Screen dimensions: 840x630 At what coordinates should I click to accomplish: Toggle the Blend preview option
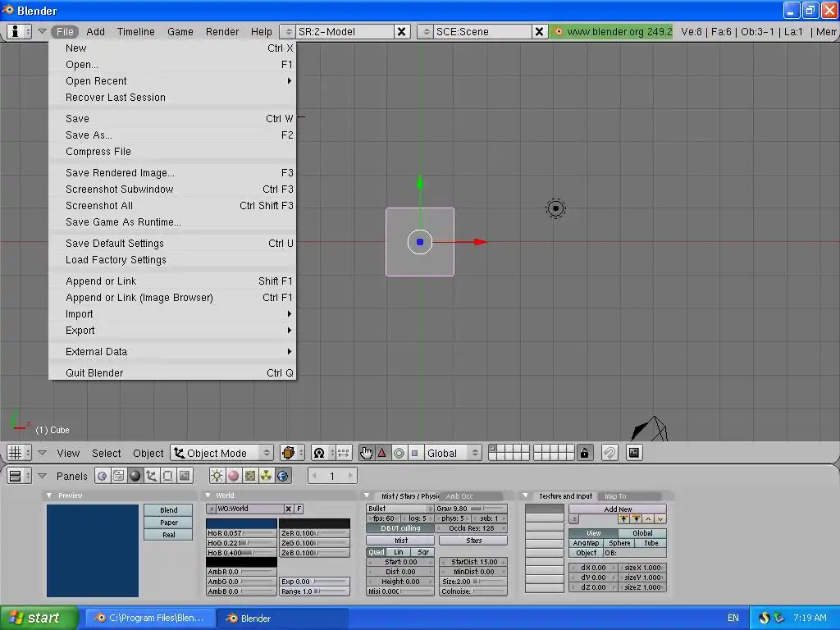click(168, 510)
